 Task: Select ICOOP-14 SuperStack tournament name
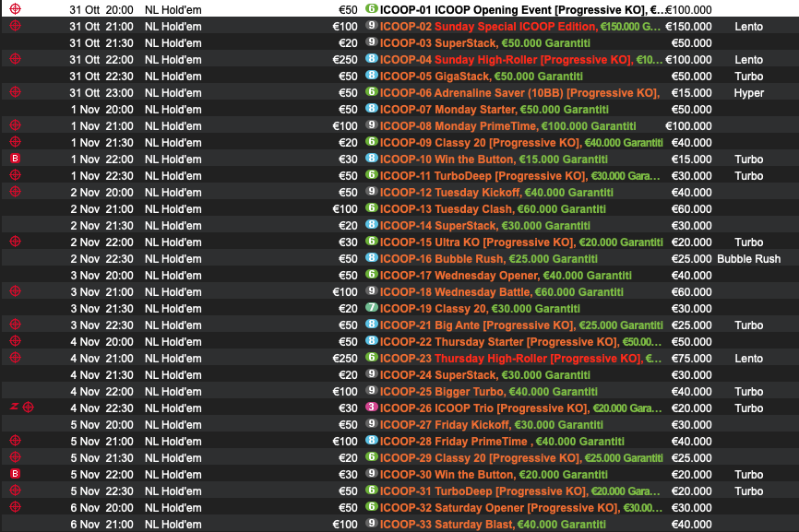point(485,226)
